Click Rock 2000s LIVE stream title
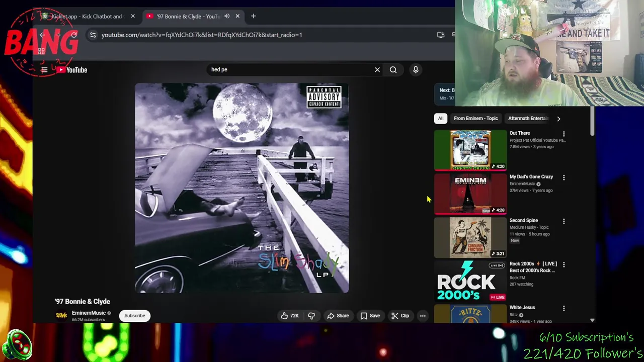 click(x=533, y=267)
